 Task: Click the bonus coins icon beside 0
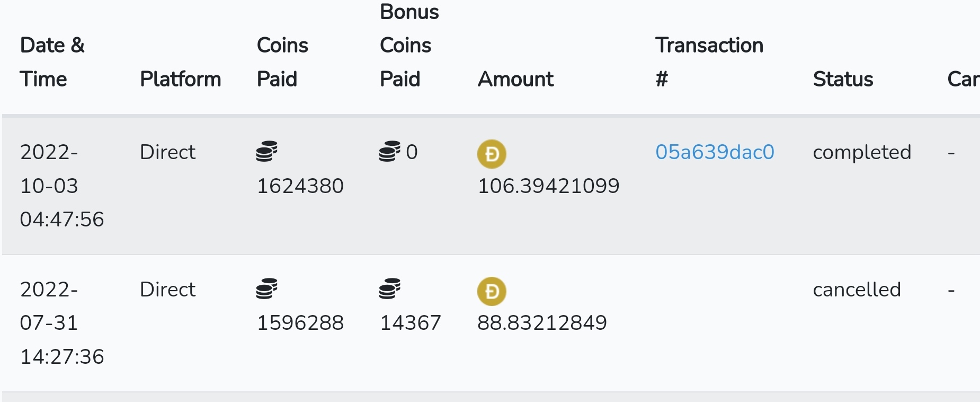coord(390,151)
